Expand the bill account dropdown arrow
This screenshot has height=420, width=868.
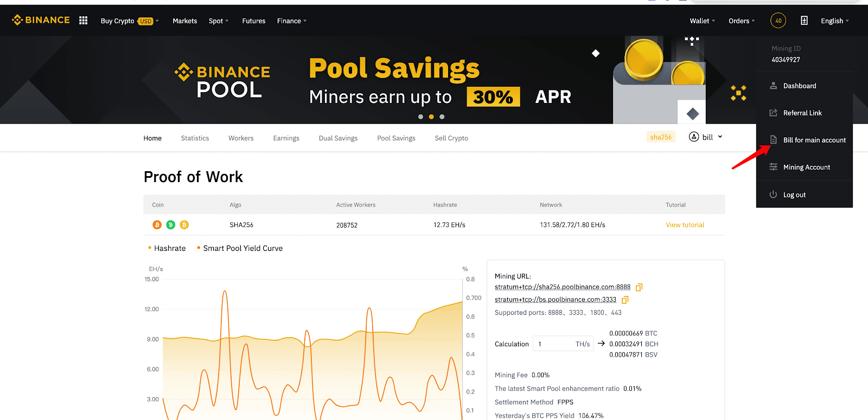[720, 137]
